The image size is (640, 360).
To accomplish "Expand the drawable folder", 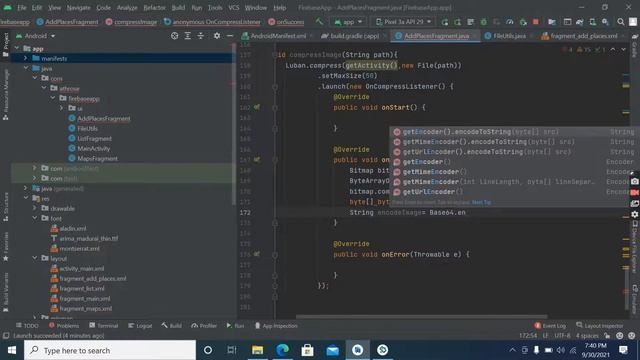I will click(x=35, y=208).
